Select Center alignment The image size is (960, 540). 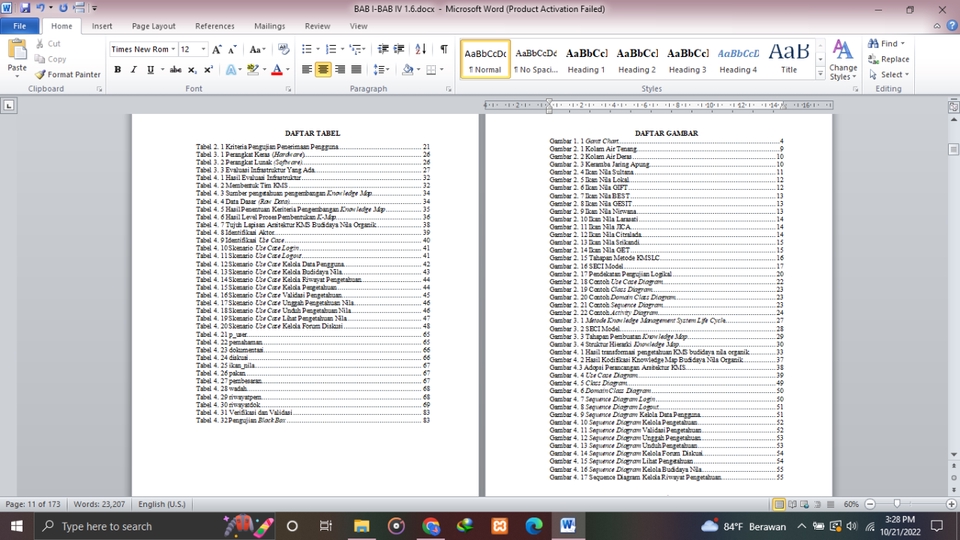tap(323, 70)
